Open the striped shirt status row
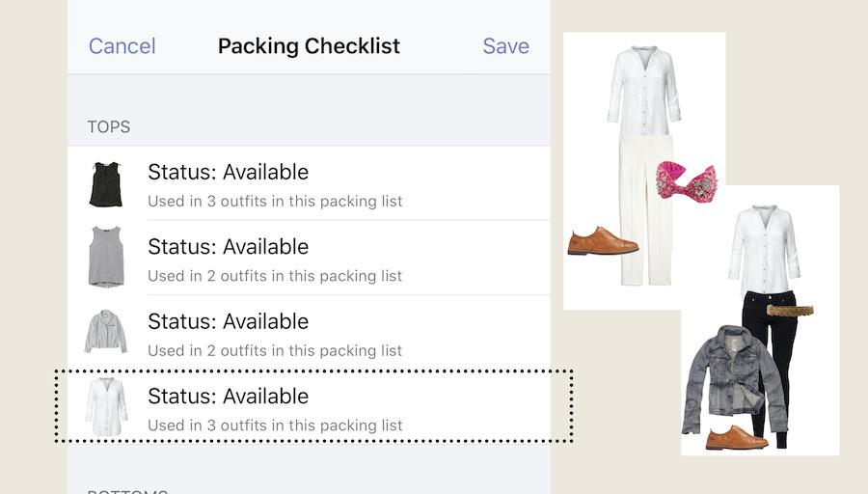Image resolution: width=868 pixels, height=494 pixels. coord(309,333)
